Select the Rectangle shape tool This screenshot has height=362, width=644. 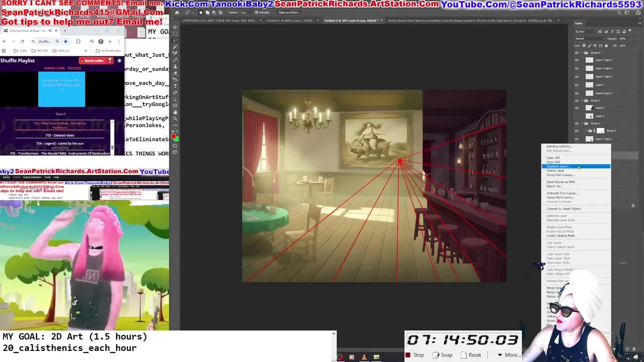[175, 106]
